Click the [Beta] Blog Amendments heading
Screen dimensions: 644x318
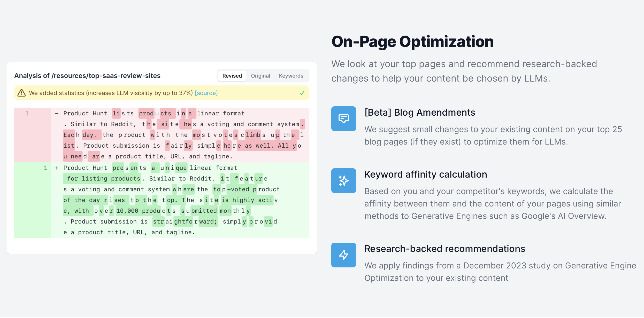pos(420,113)
